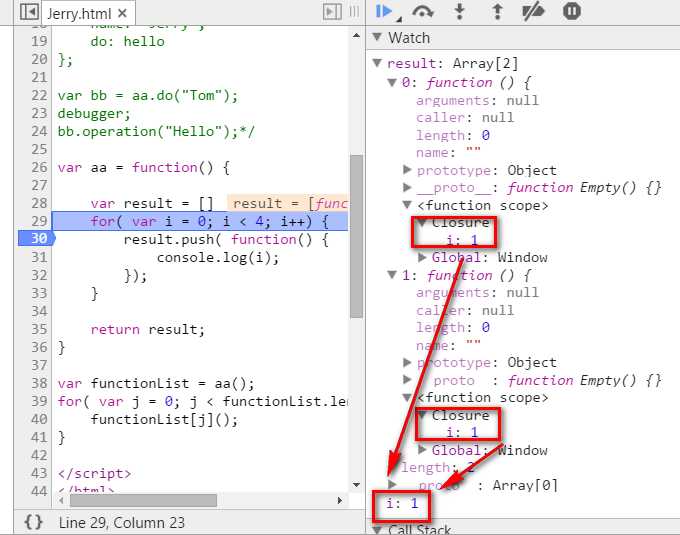The height and width of the screenshot is (535, 680).
Task: Click the editor horizontal scrollbar thumb
Action: tap(144, 500)
